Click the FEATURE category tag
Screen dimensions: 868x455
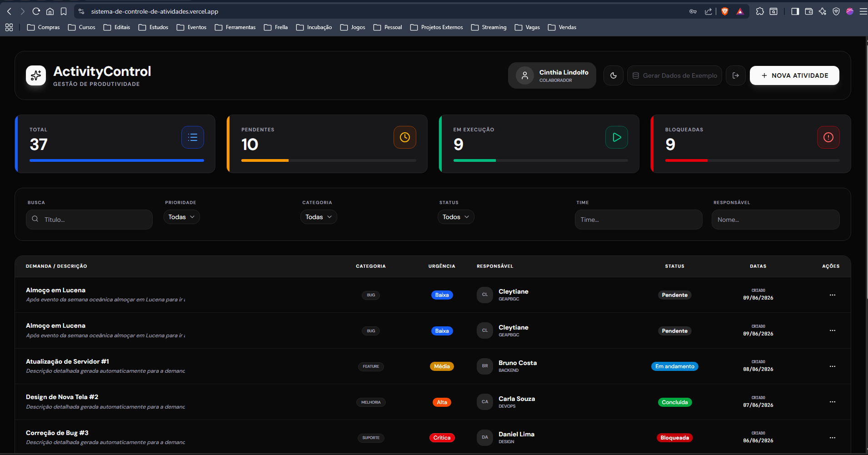tap(371, 366)
